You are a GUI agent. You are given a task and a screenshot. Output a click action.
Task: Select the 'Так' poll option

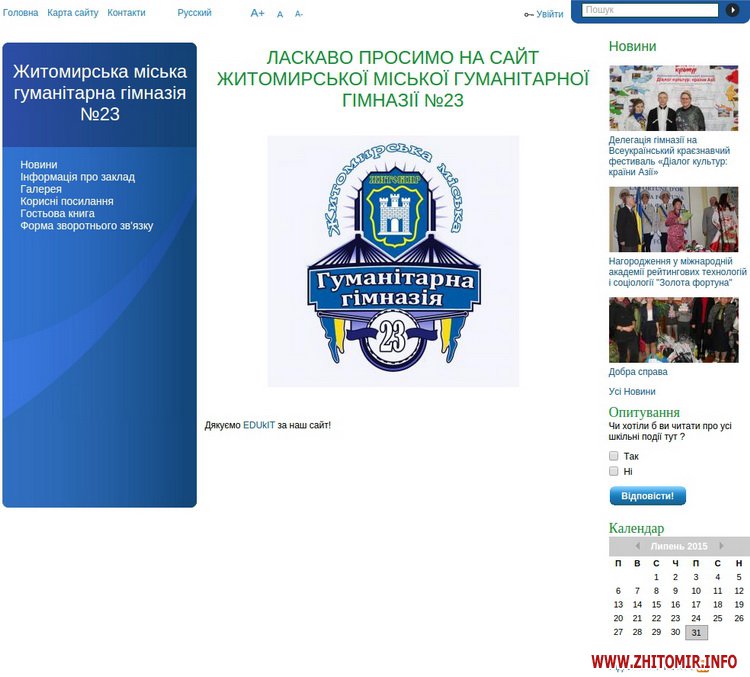[614, 456]
